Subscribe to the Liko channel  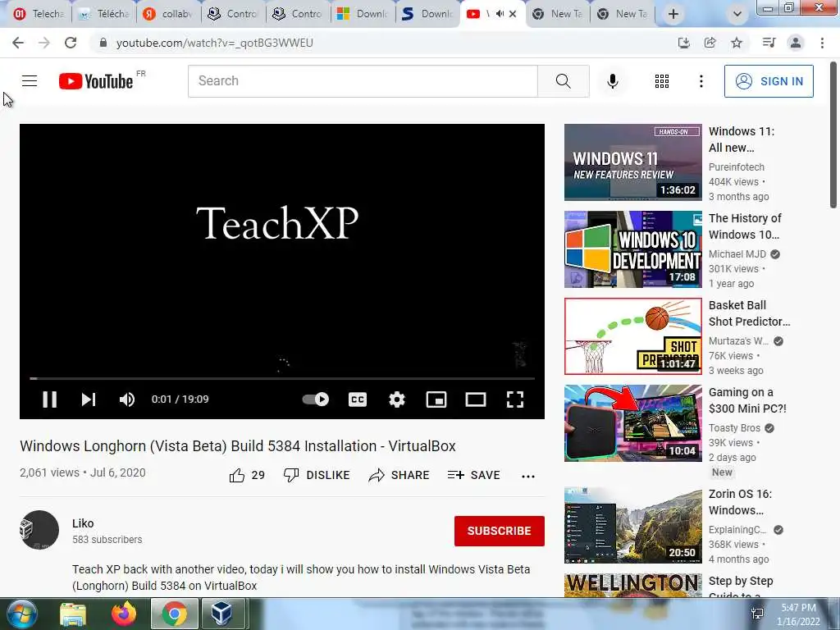[500, 531]
